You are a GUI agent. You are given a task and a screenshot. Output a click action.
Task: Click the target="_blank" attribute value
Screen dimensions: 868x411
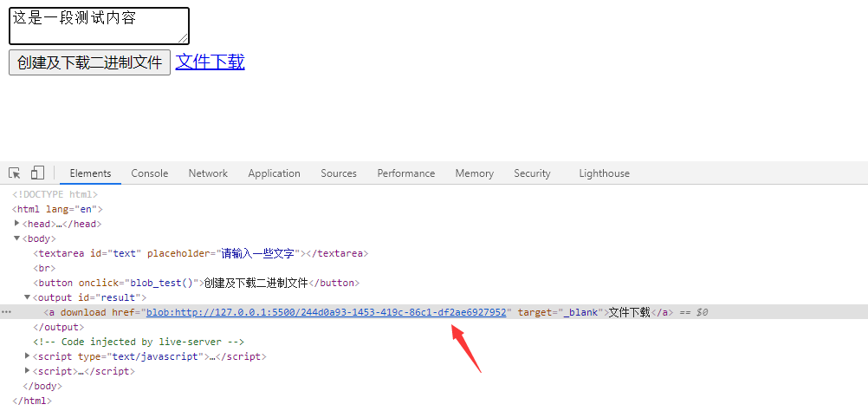click(x=580, y=312)
